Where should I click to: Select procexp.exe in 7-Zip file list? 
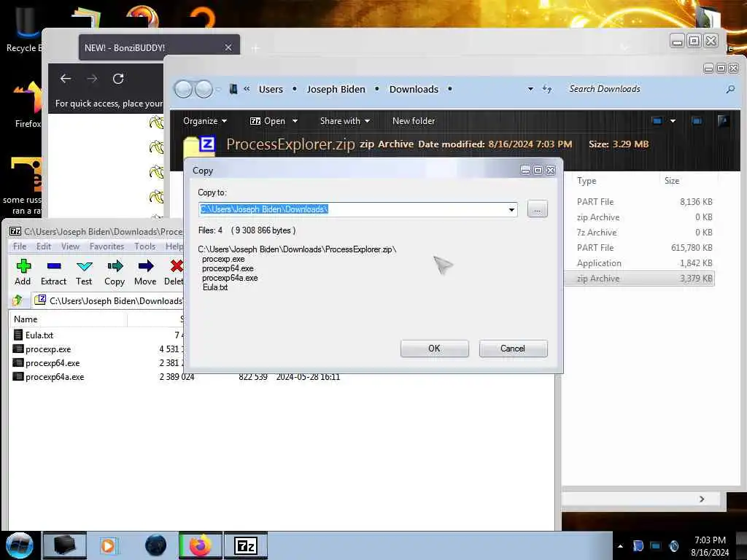(47, 349)
